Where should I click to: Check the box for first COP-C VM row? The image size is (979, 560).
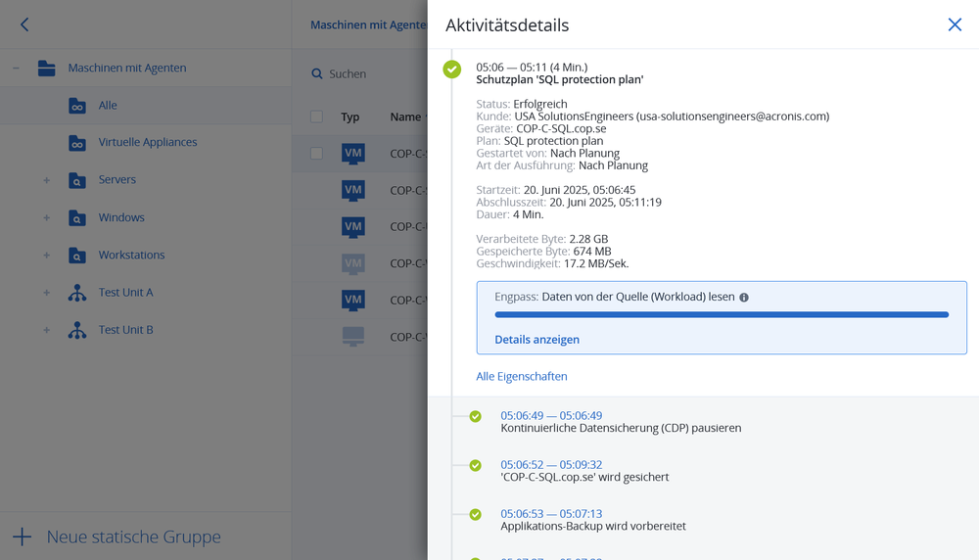point(316,154)
